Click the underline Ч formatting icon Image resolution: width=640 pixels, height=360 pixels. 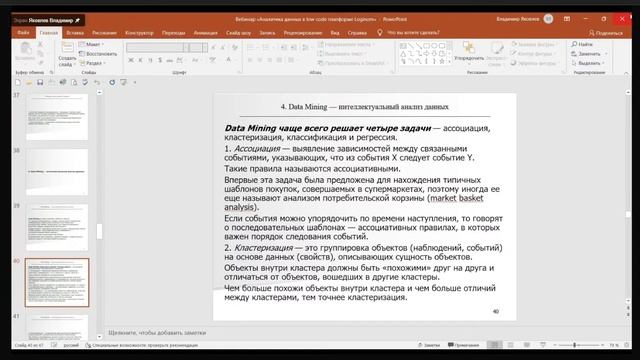(150, 60)
